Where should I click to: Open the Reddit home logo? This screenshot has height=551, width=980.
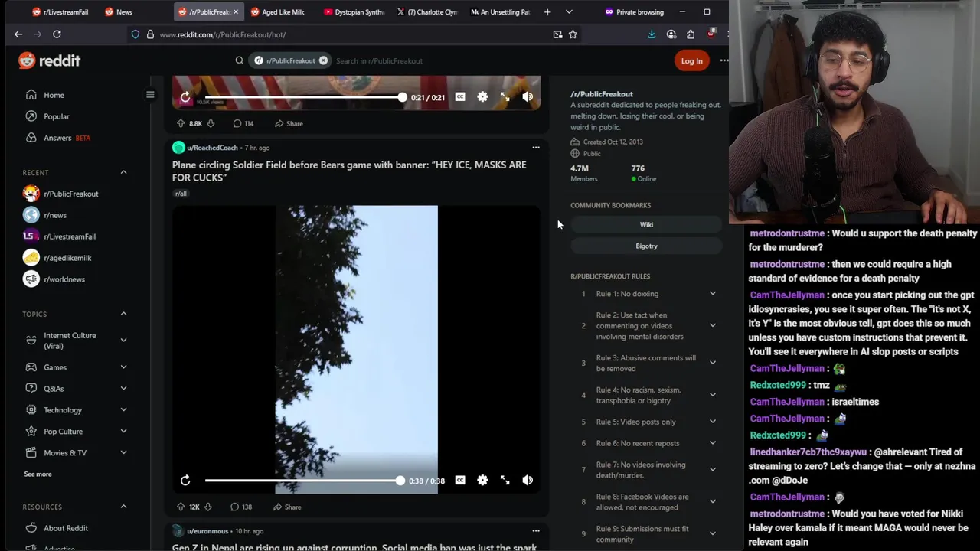click(50, 60)
